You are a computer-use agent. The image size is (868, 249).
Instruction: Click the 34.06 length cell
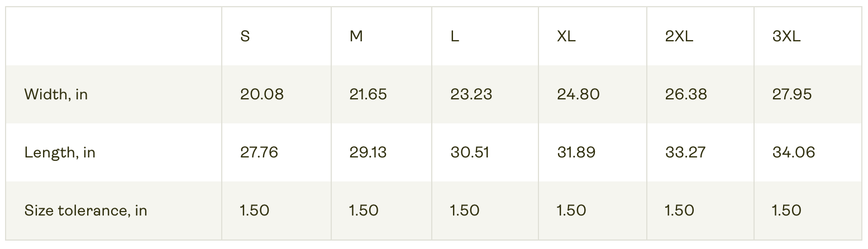(794, 152)
